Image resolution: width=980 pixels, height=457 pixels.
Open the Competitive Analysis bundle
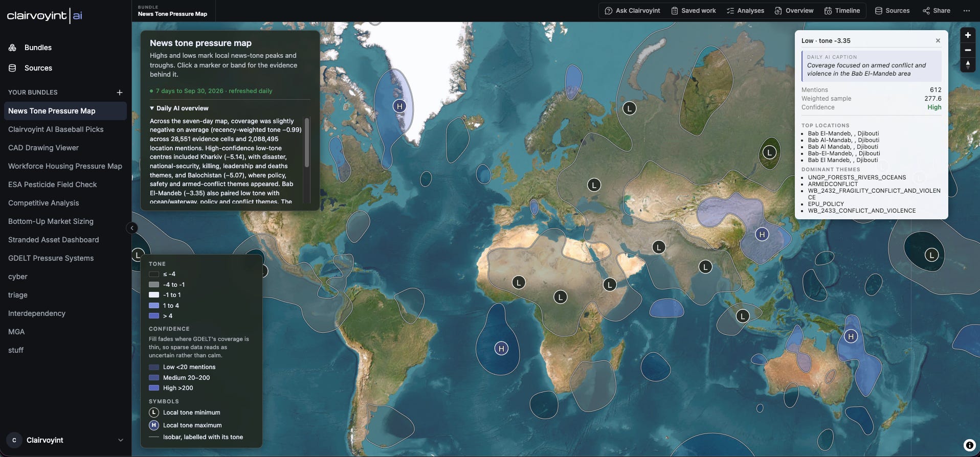point(65,203)
